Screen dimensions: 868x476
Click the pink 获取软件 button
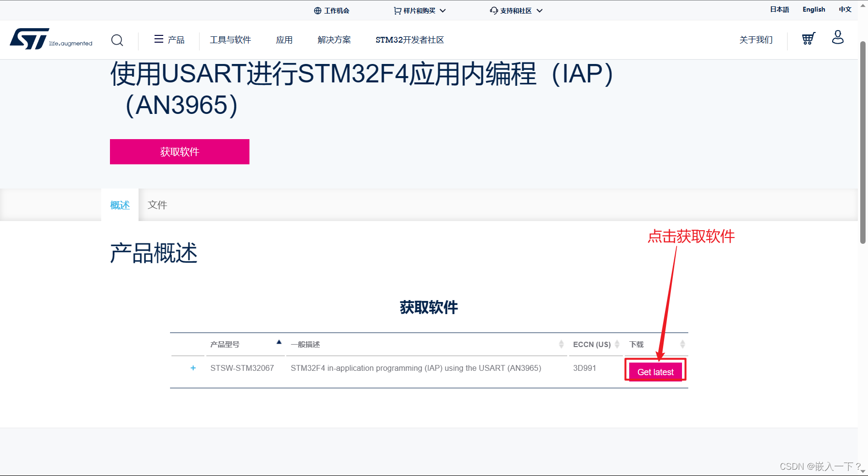tap(180, 152)
